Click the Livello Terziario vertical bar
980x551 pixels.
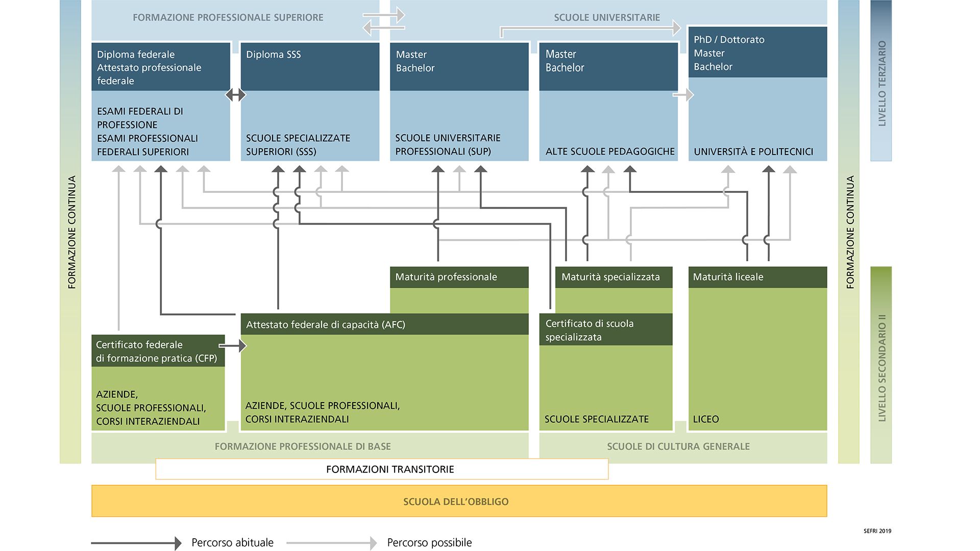(x=881, y=82)
